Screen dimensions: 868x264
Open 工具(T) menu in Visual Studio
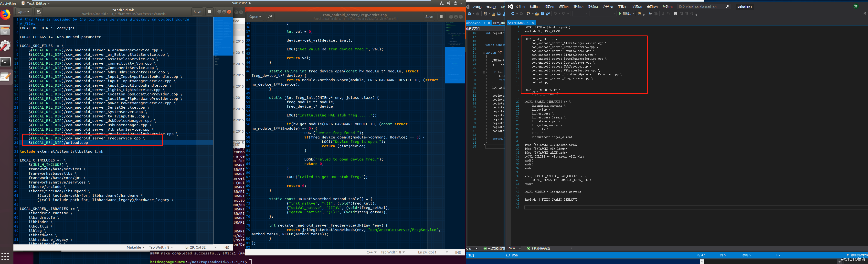click(623, 7)
